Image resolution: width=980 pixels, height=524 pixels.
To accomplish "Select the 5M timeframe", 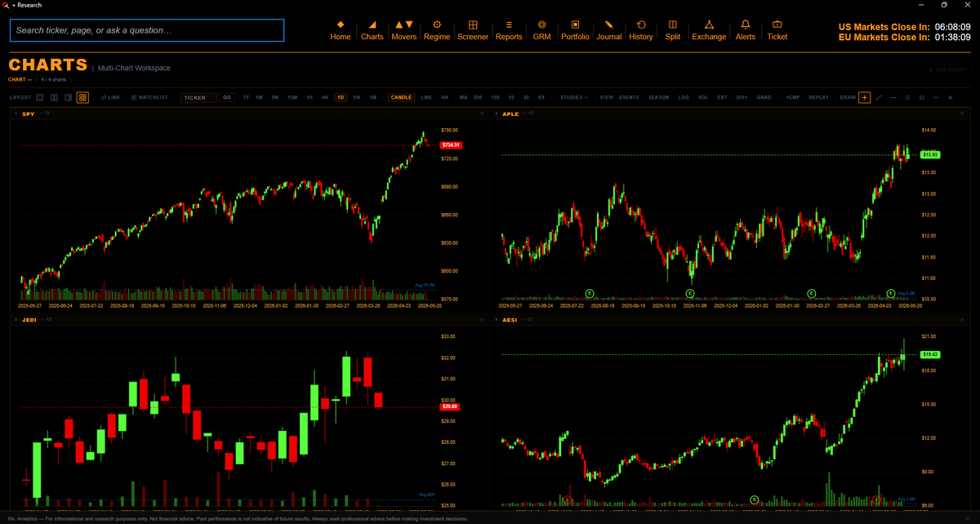I will [x=275, y=97].
